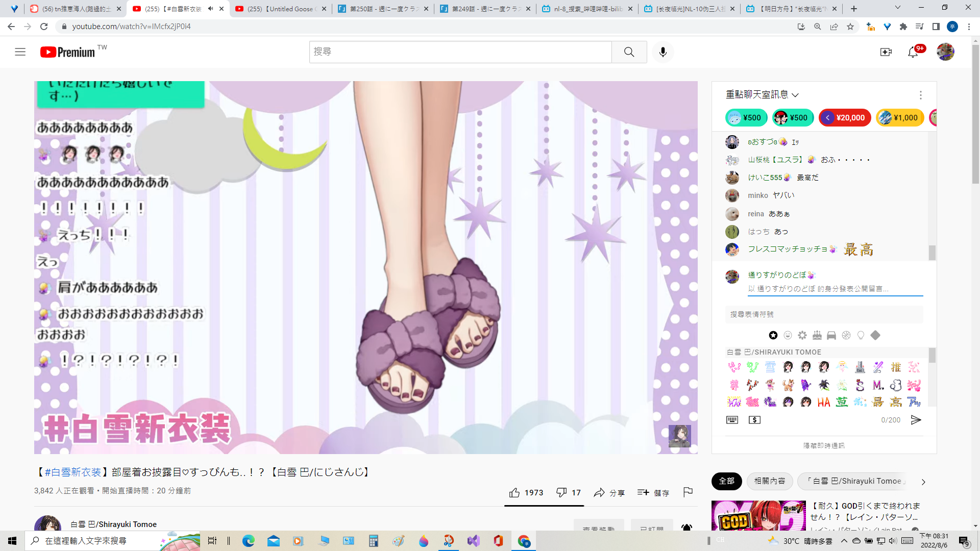Click the install app icon in address bar
The width and height of the screenshot is (980, 551).
pos(801,27)
